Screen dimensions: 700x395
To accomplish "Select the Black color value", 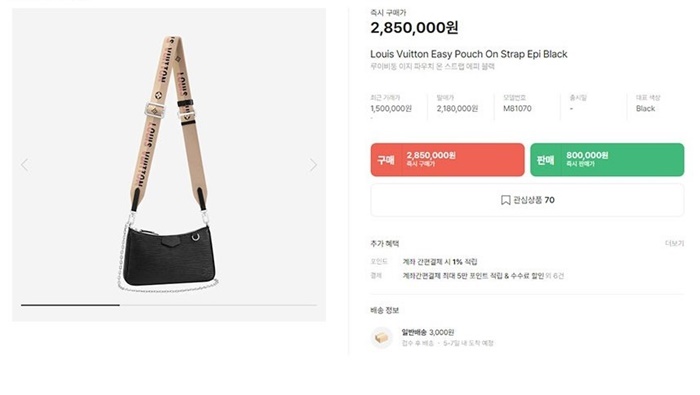I will click(x=646, y=108).
